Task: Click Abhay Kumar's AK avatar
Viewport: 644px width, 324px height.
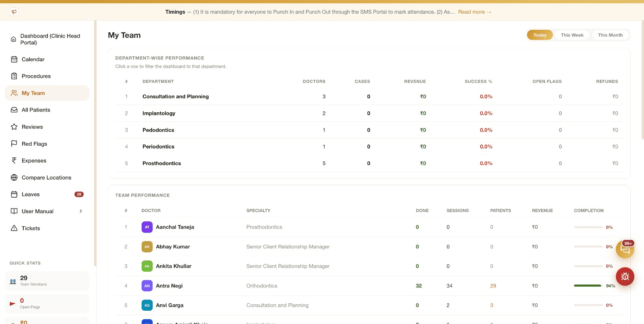Action: (147, 247)
